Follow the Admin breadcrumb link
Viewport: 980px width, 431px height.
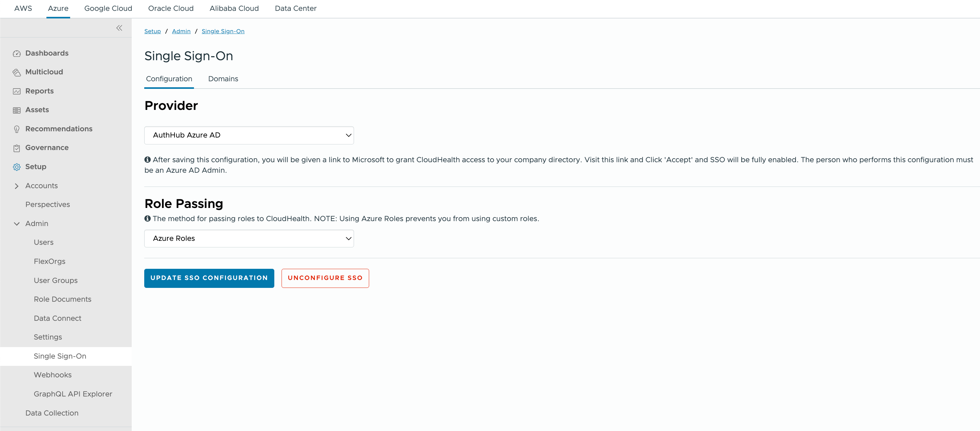tap(181, 31)
